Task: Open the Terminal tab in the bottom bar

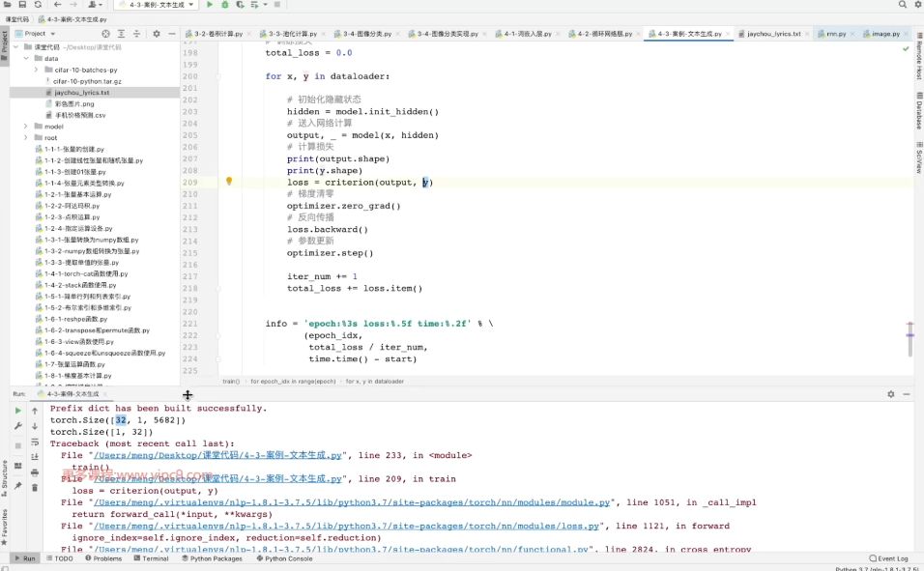Action: pyautogui.click(x=151, y=558)
